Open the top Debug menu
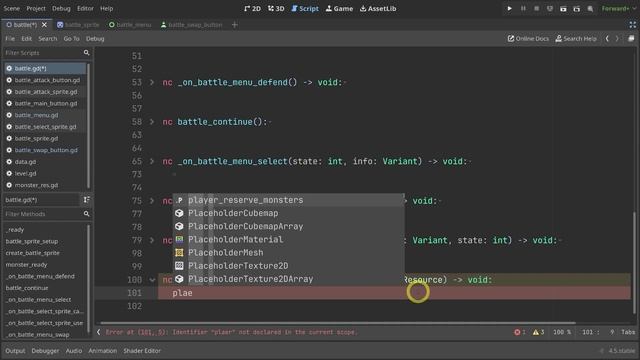Viewport: 640px width, 360px height. pos(61,9)
